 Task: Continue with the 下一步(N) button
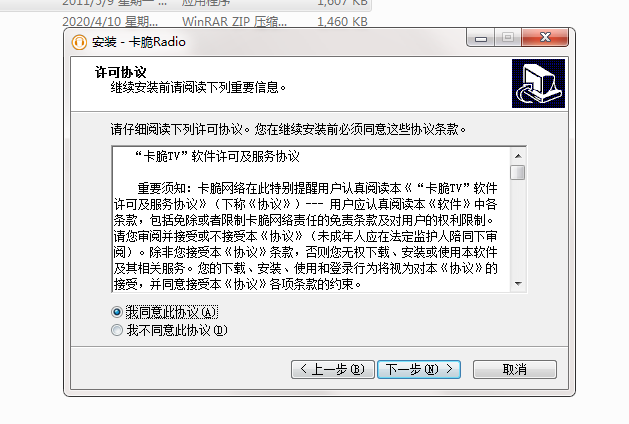pos(419,369)
